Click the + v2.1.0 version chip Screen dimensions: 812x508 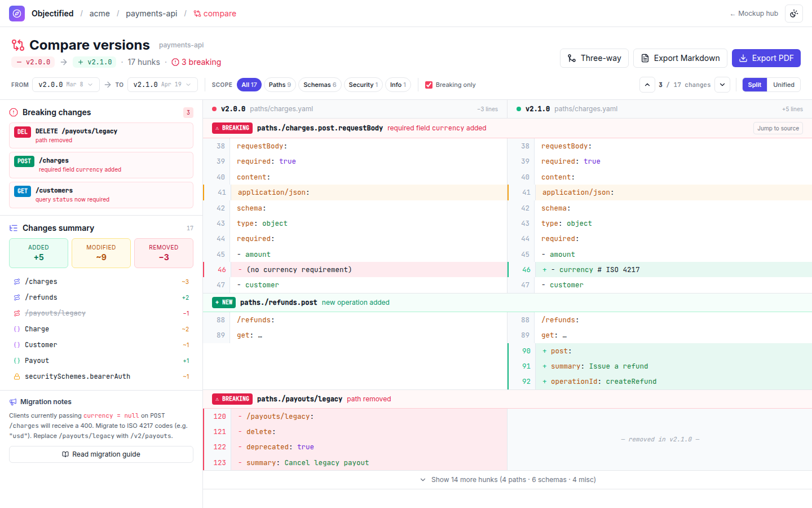coord(95,62)
